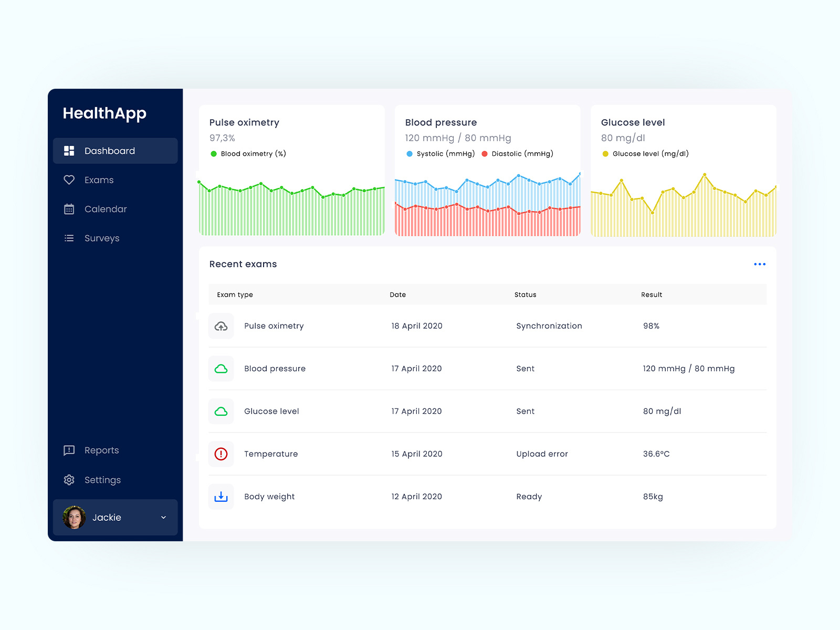Open the Glucose level exam row
The height and width of the screenshot is (630, 840).
tap(271, 411)
